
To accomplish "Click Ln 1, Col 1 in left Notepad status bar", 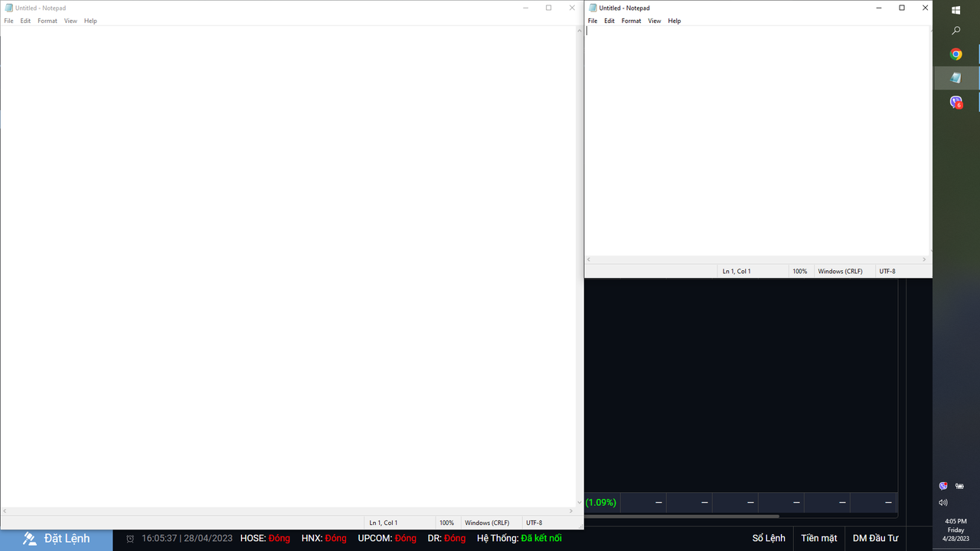I will coord(384,523).
